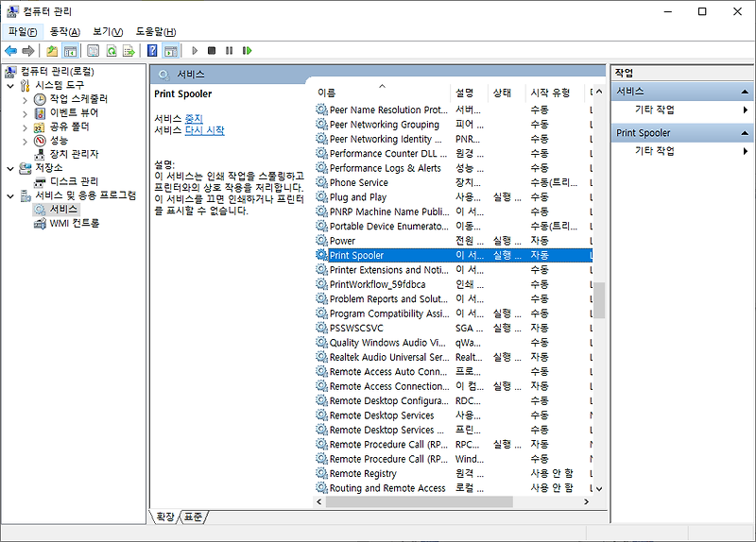
Task: Select the Plug and Play service row
Action: click(x=454, y=197)
